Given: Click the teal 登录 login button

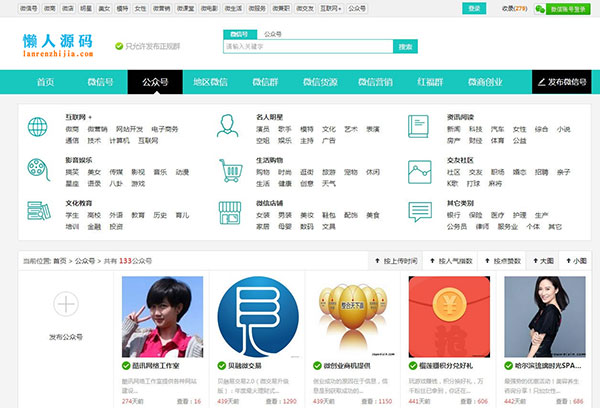Looking at the screenshot, I should pyautogui.click(x=474, y=8).
